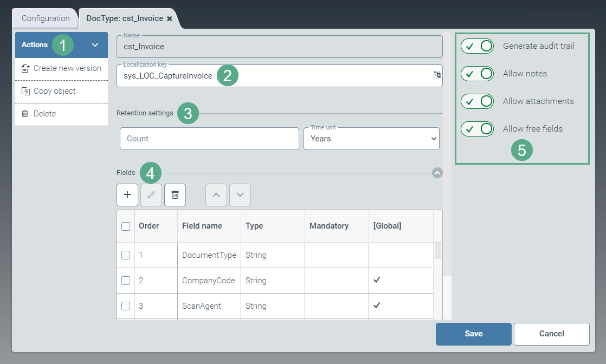Viewport: 606px width, 364px height.
Task: Select all fields using header checkbox
Action: 126,226
